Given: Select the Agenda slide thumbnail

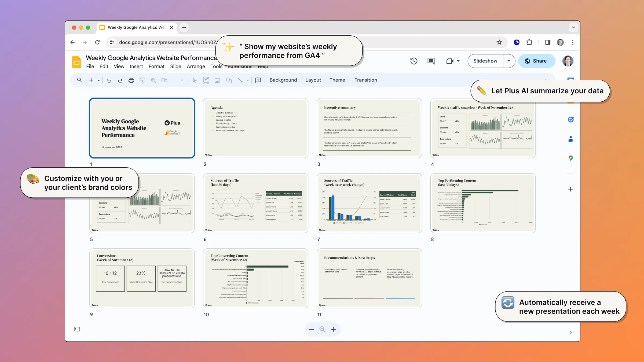Looking at the screenshot, I should click(x=255, y=128).
